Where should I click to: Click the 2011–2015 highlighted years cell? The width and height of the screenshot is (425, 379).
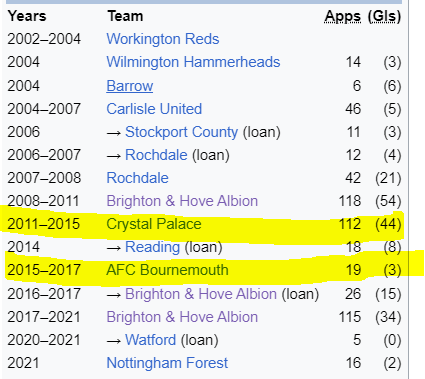tap(44, 224)
